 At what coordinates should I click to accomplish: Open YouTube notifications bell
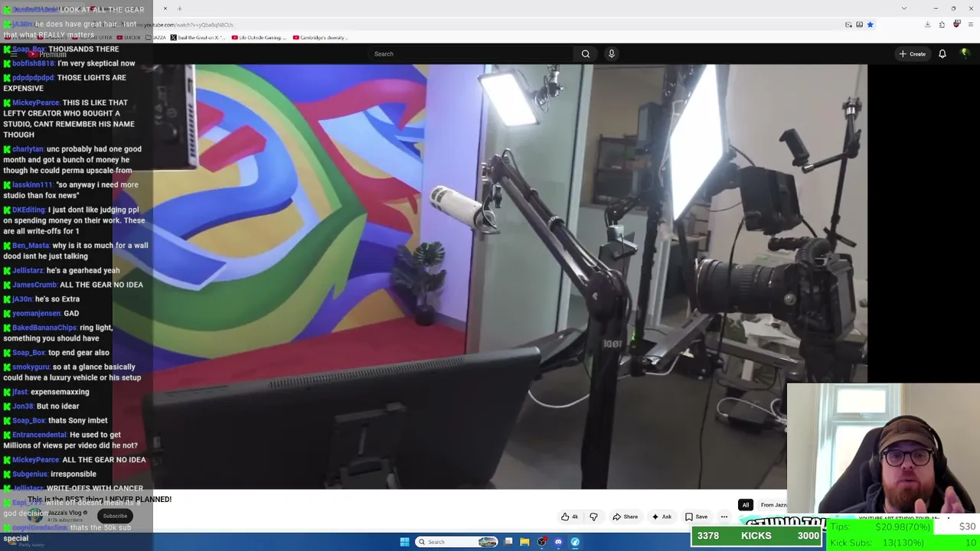942,54
